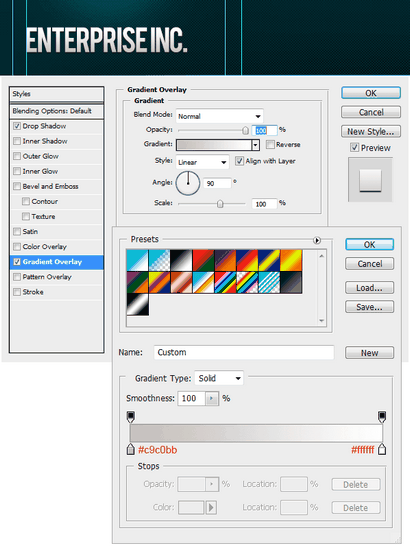Click the gradient Name input field
Image resolution: width=410 pixels, height=555 pixels.
(244, 353)
